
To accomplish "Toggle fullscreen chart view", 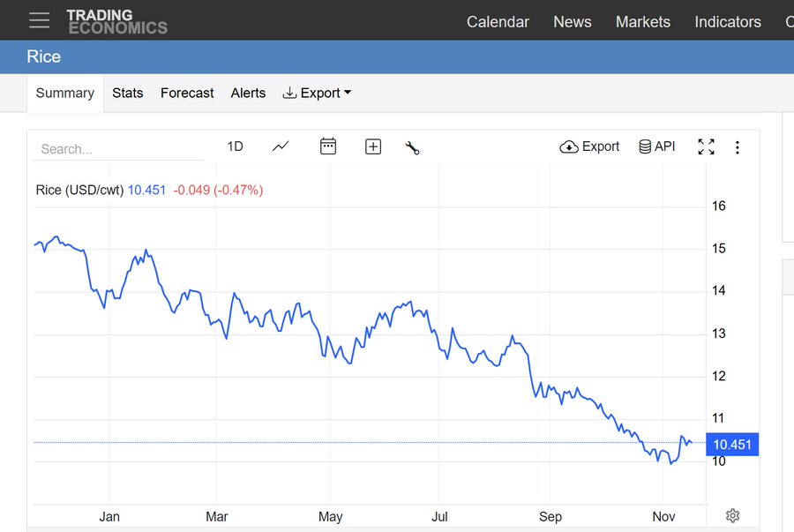I will coord(706,147).
